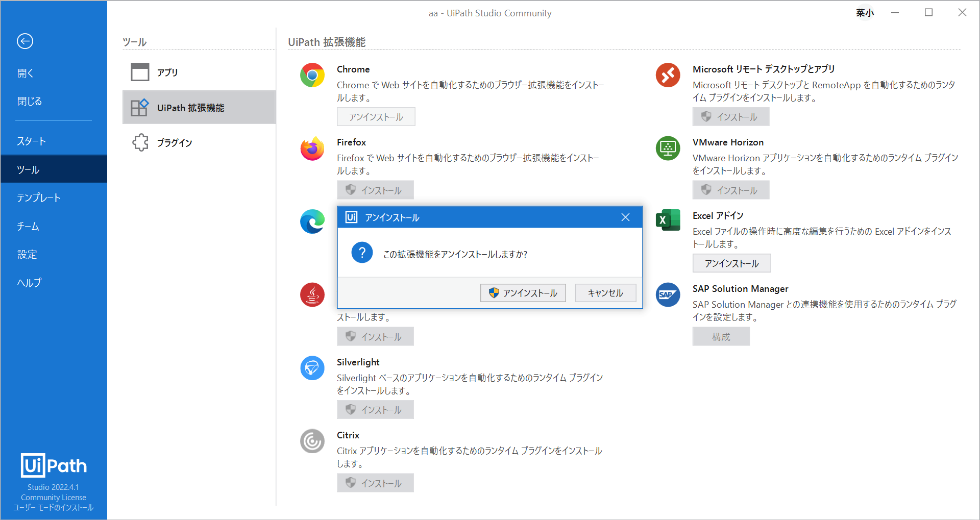980x520 pixels.
Task: Install the Silverlight extension
Action: click(x=375, y=409)
